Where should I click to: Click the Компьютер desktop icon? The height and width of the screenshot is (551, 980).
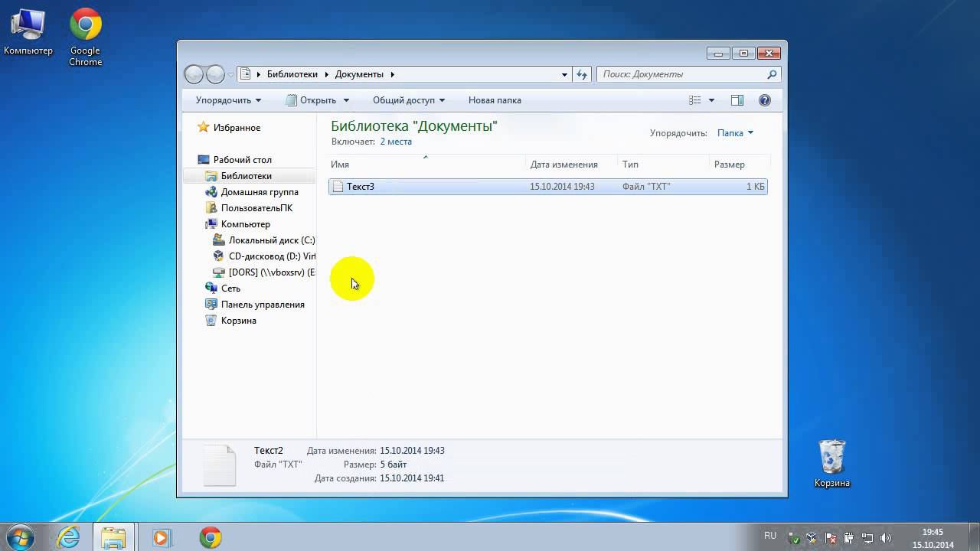pos(28,32)
